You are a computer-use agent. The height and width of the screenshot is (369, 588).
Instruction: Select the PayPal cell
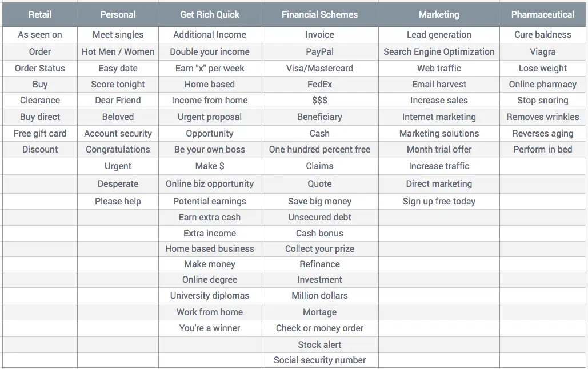coord(319,52)
